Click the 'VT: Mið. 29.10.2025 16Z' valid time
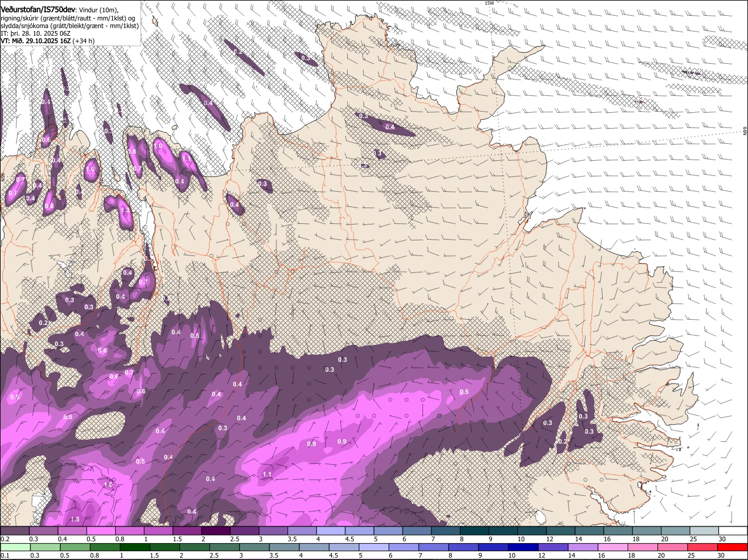 tap(36, 41)
